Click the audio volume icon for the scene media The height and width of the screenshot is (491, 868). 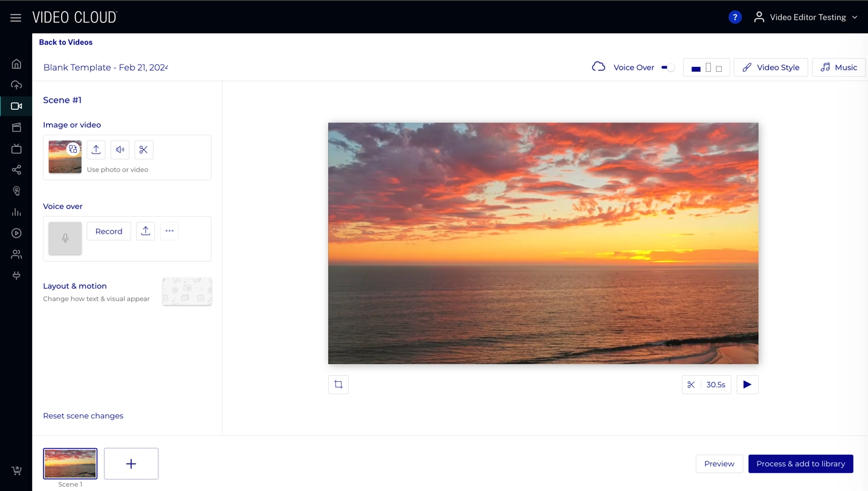[x=120, y=150]
